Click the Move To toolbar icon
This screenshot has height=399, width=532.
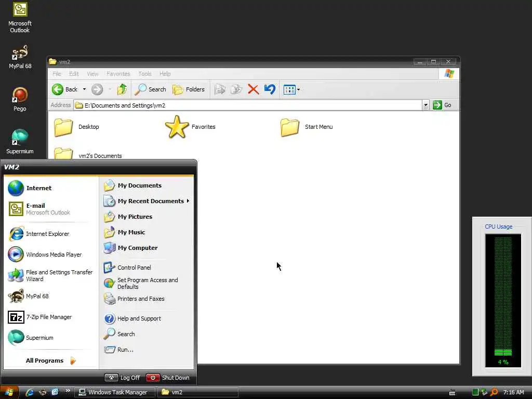pyautogui.click(x=220, y=89)
